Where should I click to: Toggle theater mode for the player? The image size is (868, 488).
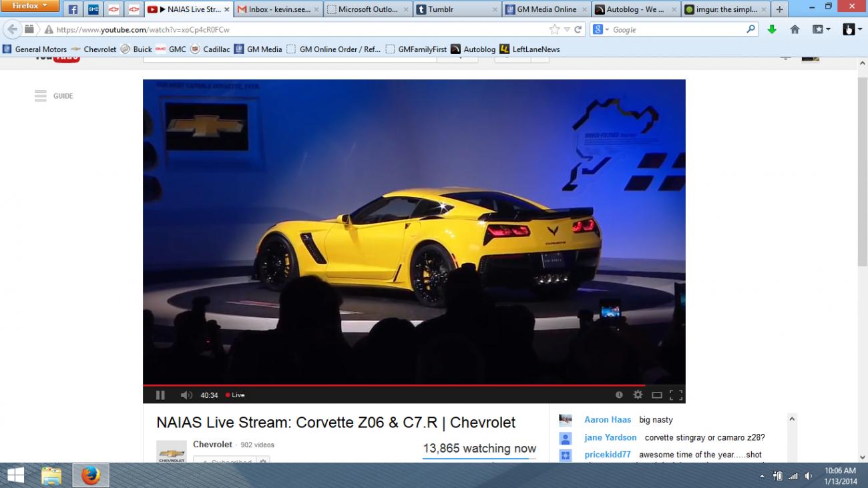pos(657,395)
